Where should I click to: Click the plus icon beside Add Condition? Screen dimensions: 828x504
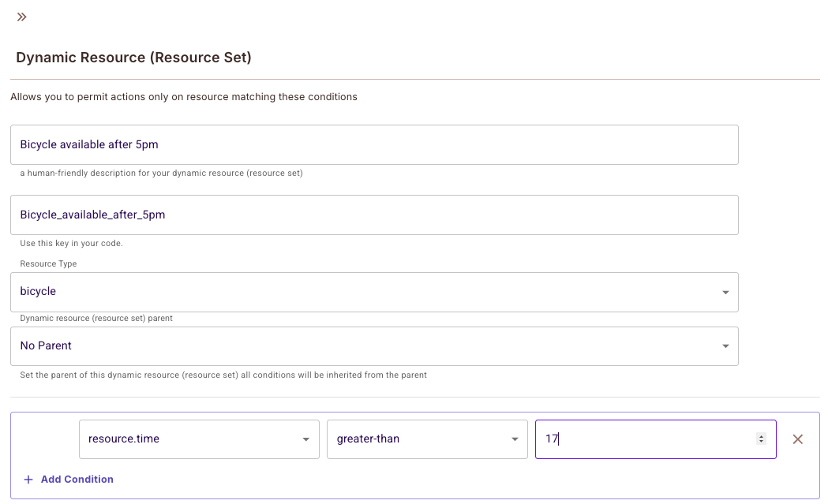coord(28,479)
